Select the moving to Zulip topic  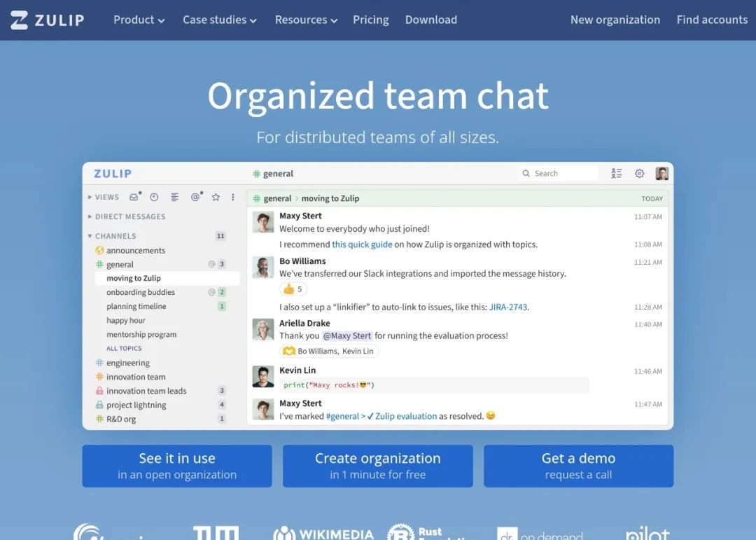tap(167, 278)
